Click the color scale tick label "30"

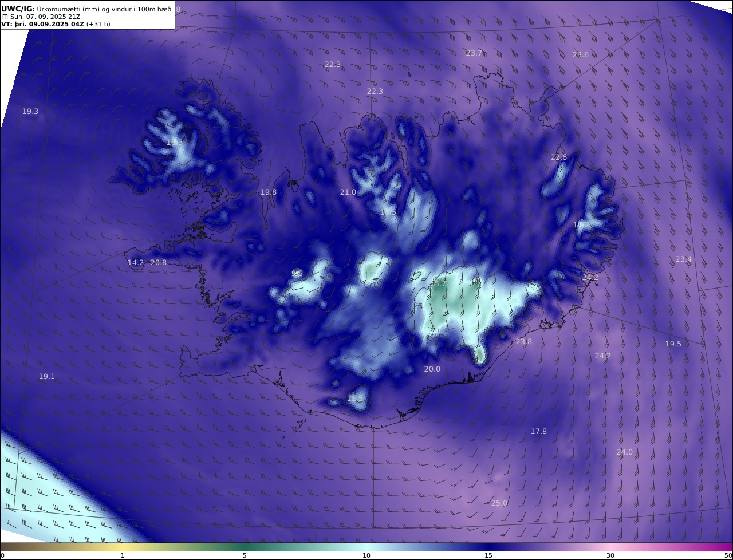(x=610, y=555)
